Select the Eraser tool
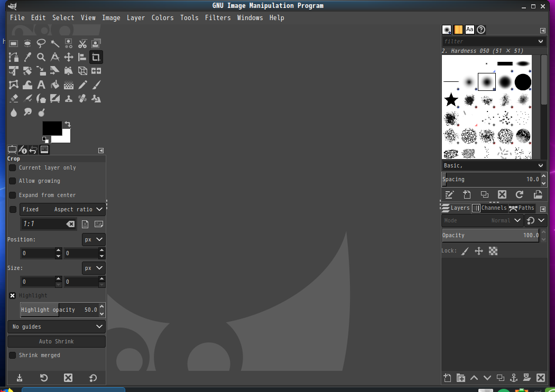555x392 pixels. 13,99
